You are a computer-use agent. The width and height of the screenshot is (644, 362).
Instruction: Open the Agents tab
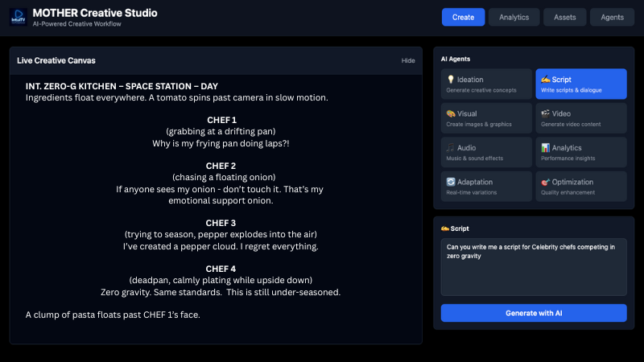tap(613, 17)
